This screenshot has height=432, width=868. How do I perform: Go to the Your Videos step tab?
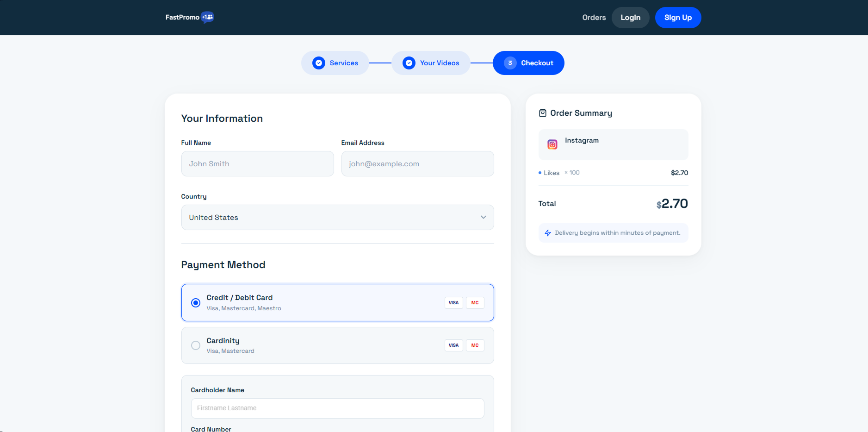431,63
